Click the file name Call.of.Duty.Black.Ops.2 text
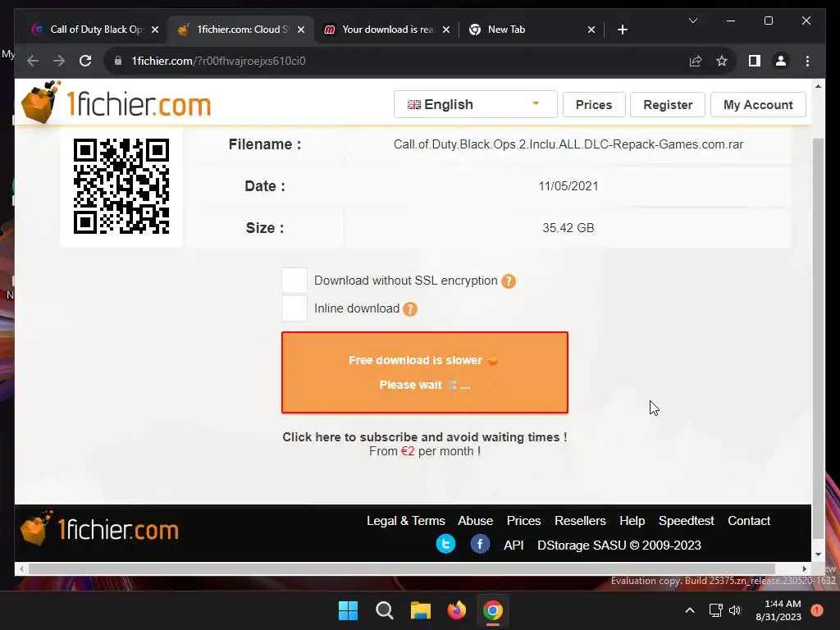840x630 pixels. pos(568,144)
